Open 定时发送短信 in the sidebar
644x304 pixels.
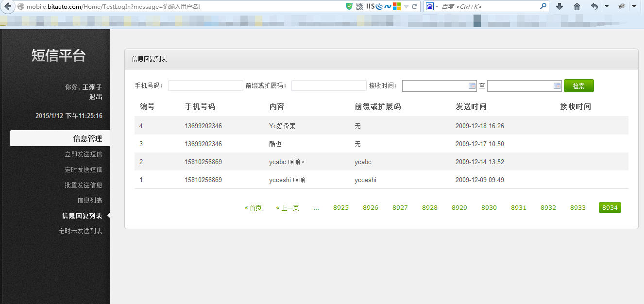pos(84,169)
